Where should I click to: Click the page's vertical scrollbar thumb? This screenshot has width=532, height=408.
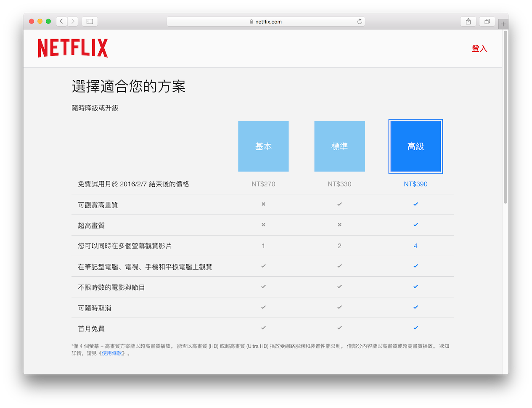505,118
